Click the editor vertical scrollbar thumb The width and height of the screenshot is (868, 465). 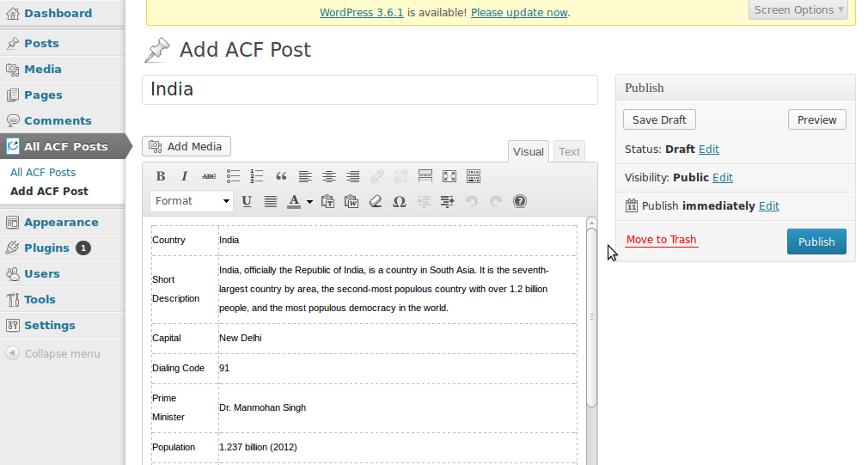tap(591, 317)
